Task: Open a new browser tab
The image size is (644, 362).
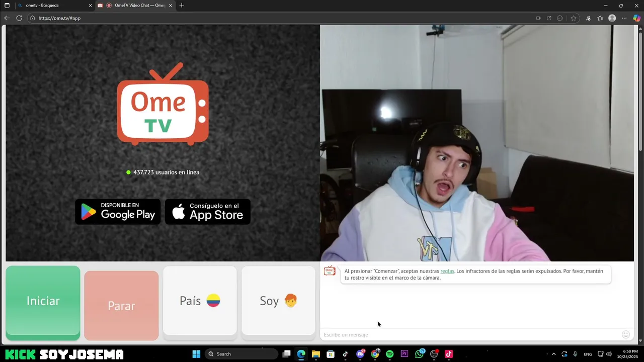Action: click(182, 6)
